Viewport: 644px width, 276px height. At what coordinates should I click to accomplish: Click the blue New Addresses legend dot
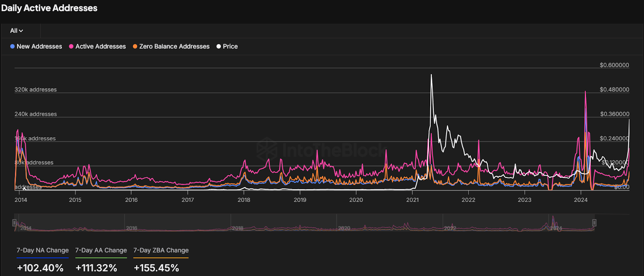point(12,47)
